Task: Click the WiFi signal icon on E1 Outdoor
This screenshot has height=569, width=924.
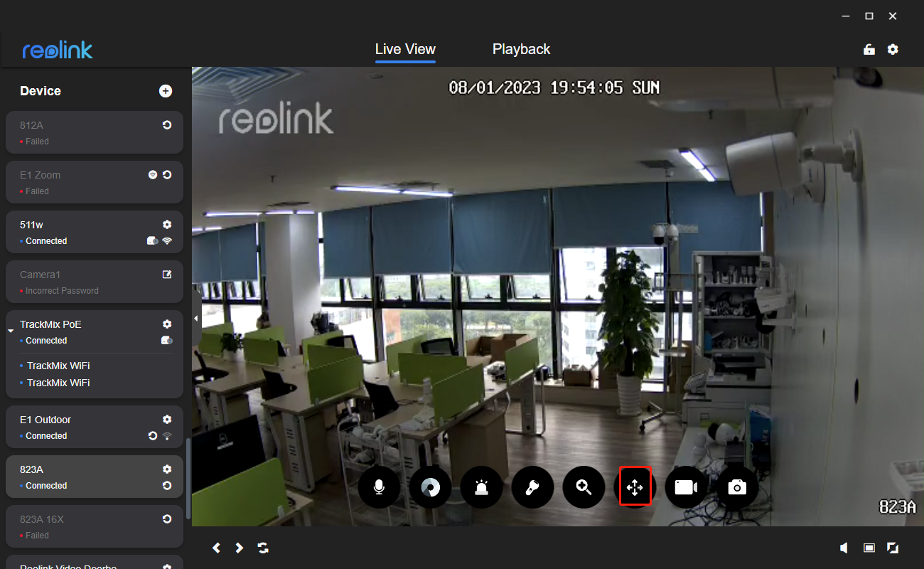Action: click(167, 436)
